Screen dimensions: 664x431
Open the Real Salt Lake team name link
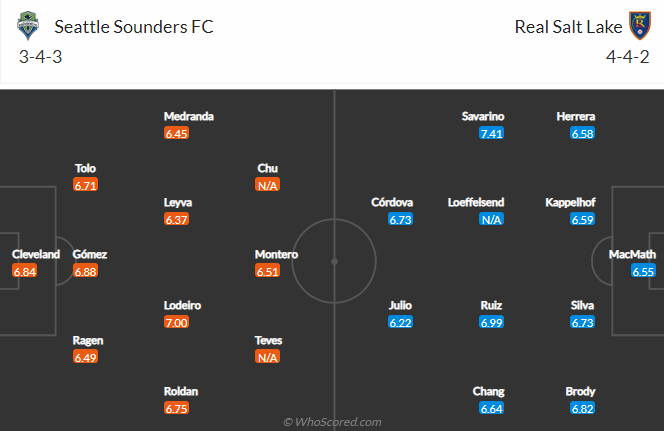point(568,27)
